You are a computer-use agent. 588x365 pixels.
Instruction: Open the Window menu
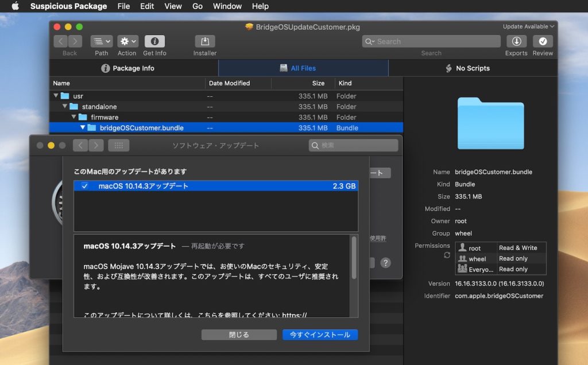227,6
